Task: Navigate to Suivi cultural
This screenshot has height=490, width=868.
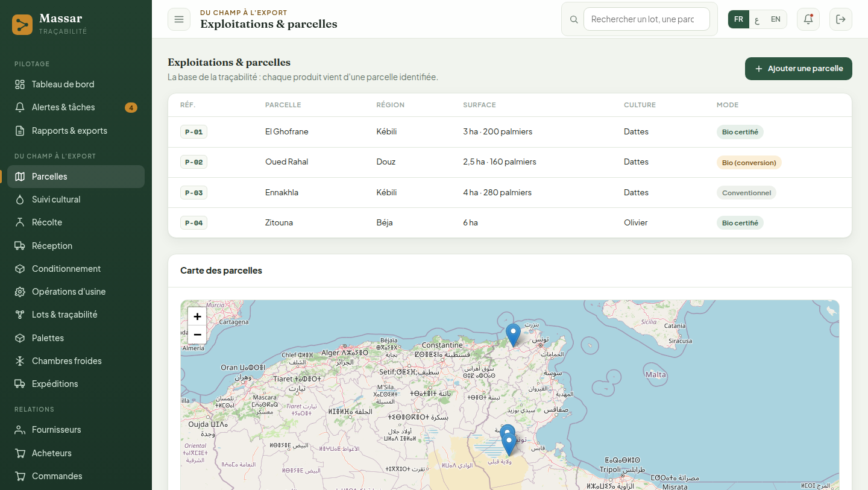Action: coord(76,199)
